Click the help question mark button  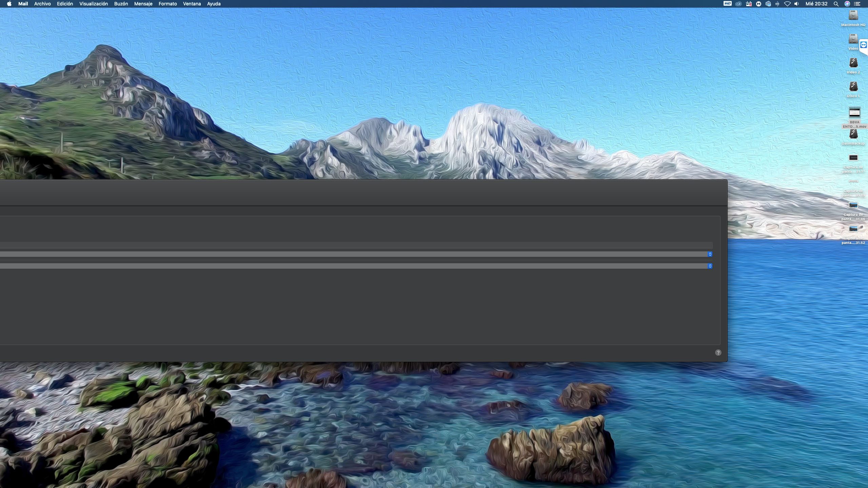coord(718,352)
